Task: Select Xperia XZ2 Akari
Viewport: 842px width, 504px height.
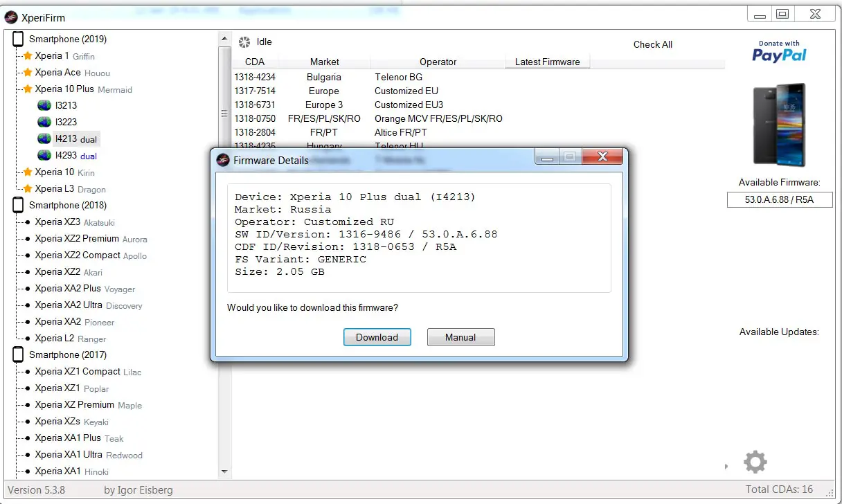Action: pyautogui.click(x=69, y=272)
